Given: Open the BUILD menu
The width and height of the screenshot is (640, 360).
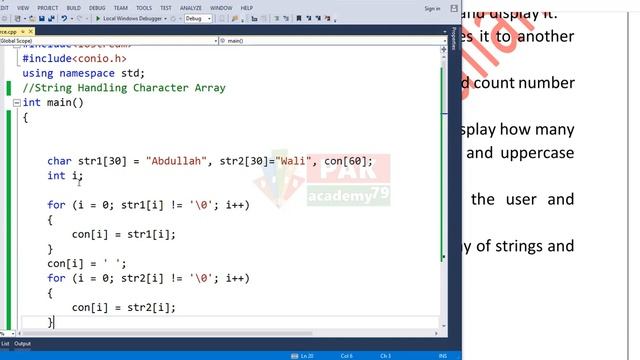Looking at the screenshot, I should [x=73, y=8].
